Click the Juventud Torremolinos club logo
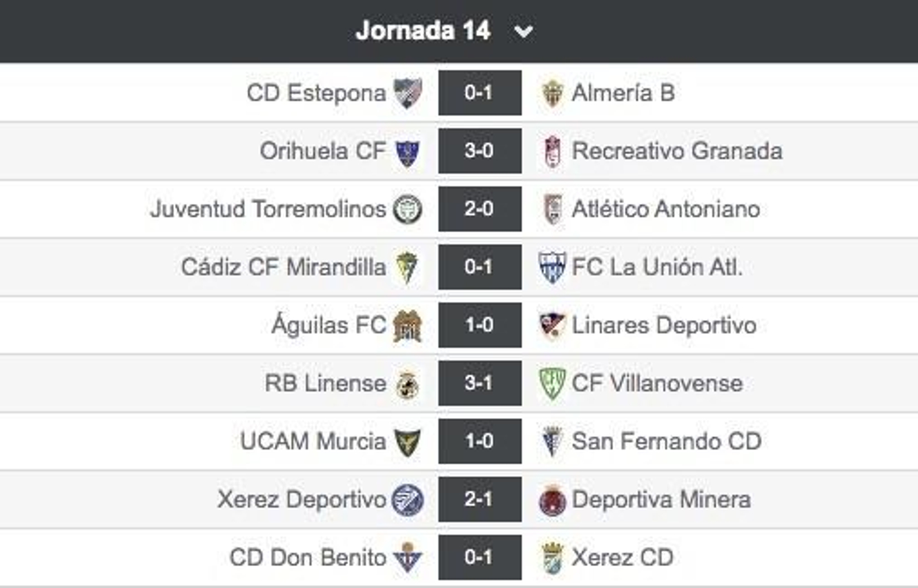 tap(409, 209)
